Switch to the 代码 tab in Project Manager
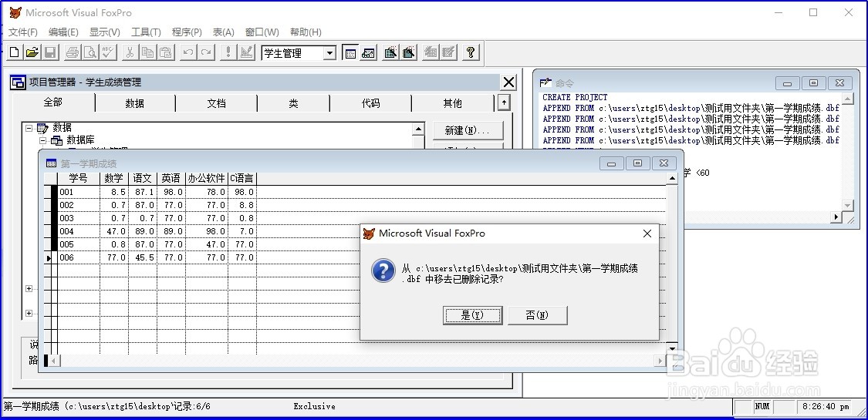 (370, 103)
